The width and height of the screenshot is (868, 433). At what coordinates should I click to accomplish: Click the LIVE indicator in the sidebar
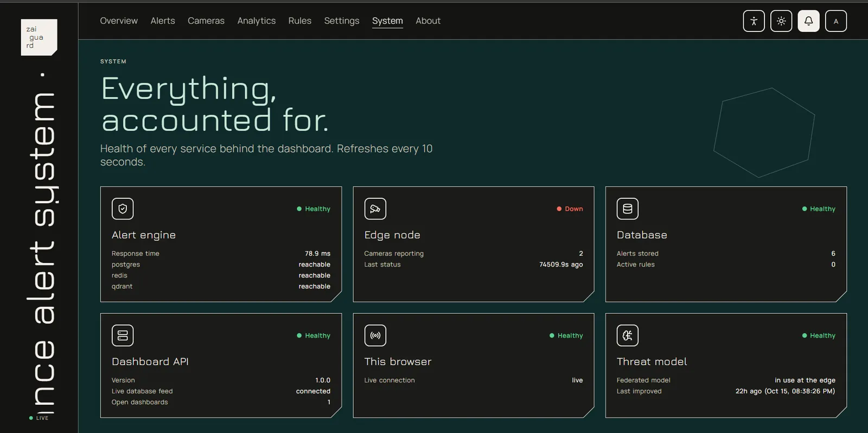39,418
